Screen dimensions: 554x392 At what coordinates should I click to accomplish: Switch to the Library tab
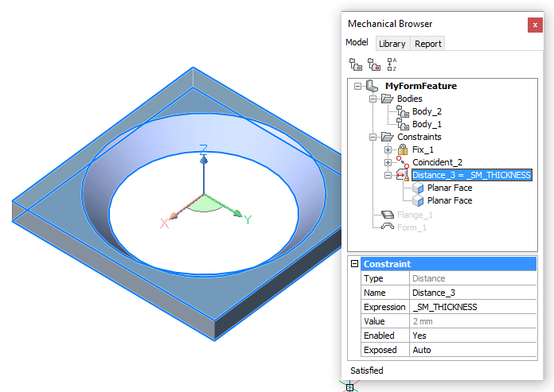pyautogui.click(x=392, y=44)
